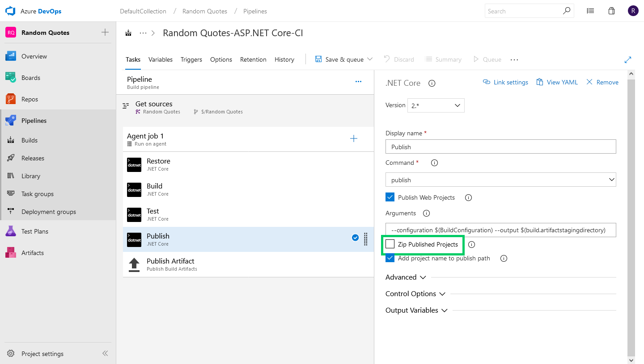Switch to the Triggers tab
The width and height of the screenshot is (644, 364).
coord(191,59)
